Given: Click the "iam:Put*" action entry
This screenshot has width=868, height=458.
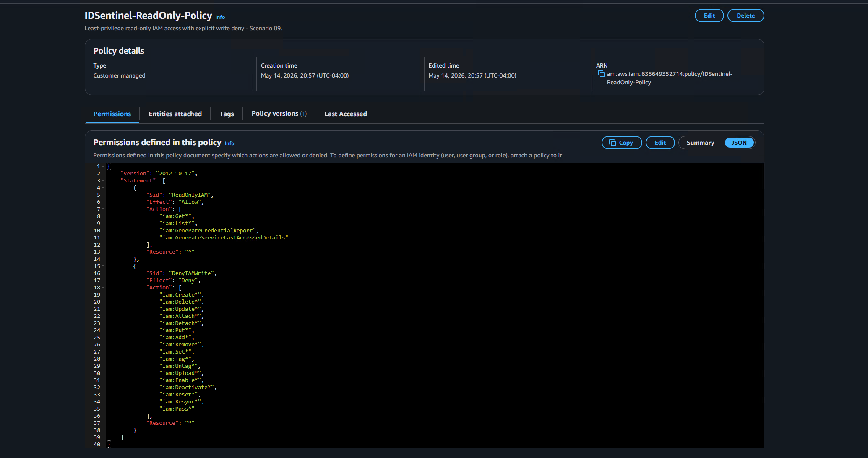Looking at the screenshot, I should [x=177, y=330].
